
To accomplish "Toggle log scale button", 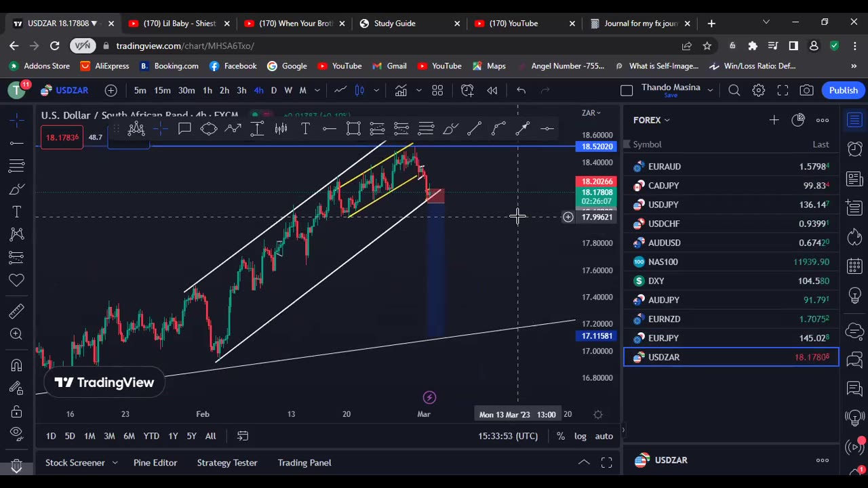I will point(580,436).
